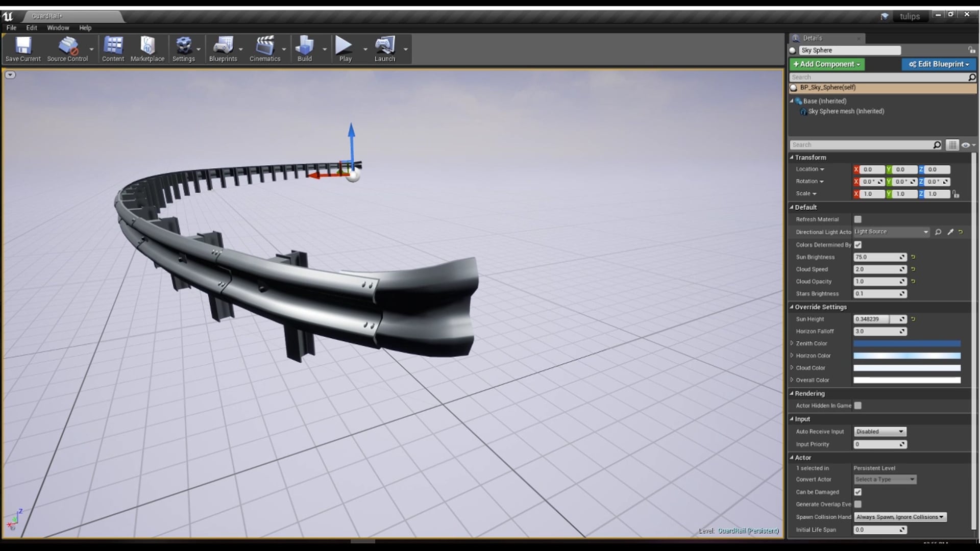
Task: Toggle the Scale lock icon
Action: pos(955,194)
